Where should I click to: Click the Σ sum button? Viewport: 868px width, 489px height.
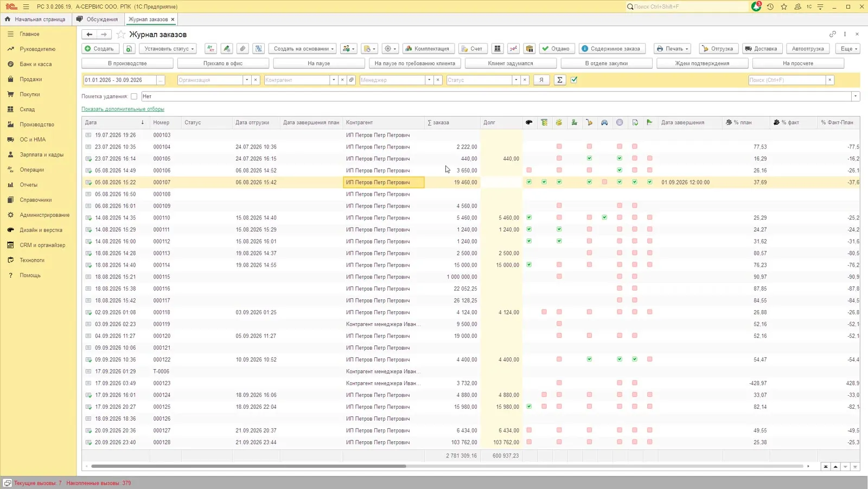click(x=560, y=80)
